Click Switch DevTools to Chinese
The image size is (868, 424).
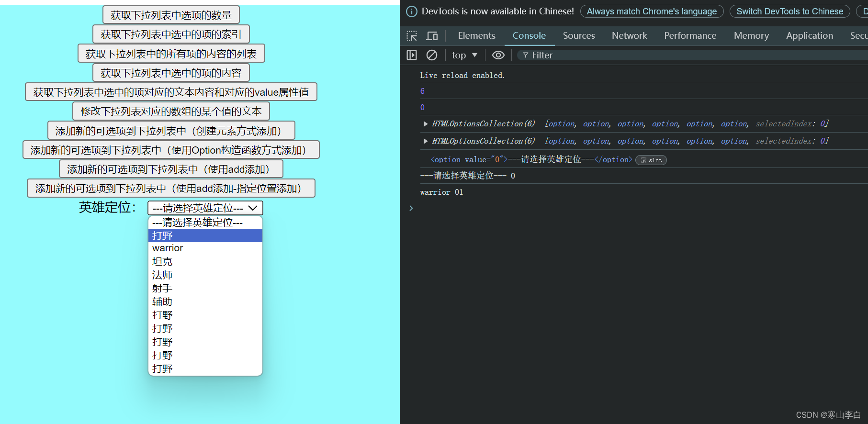pyautogui.click(x=789, y=11)
